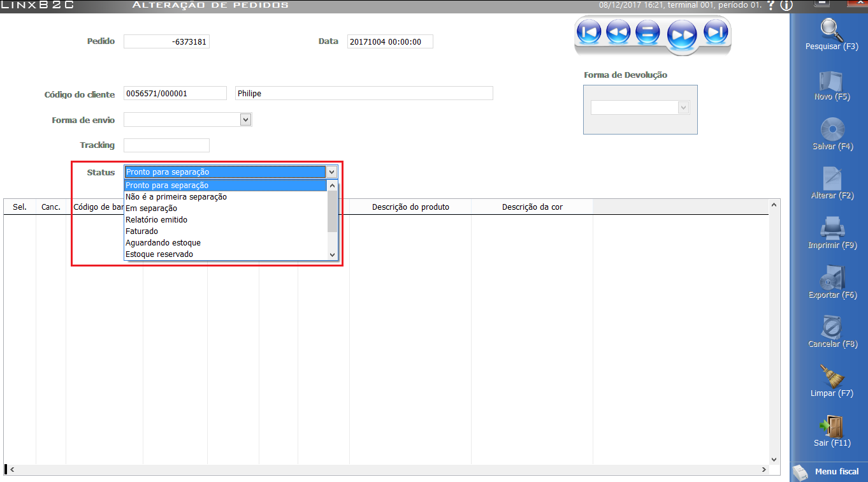This screenshot has width=868, height=482.
Task: Export with Exportar (F6)
Action: pos(832,283)
